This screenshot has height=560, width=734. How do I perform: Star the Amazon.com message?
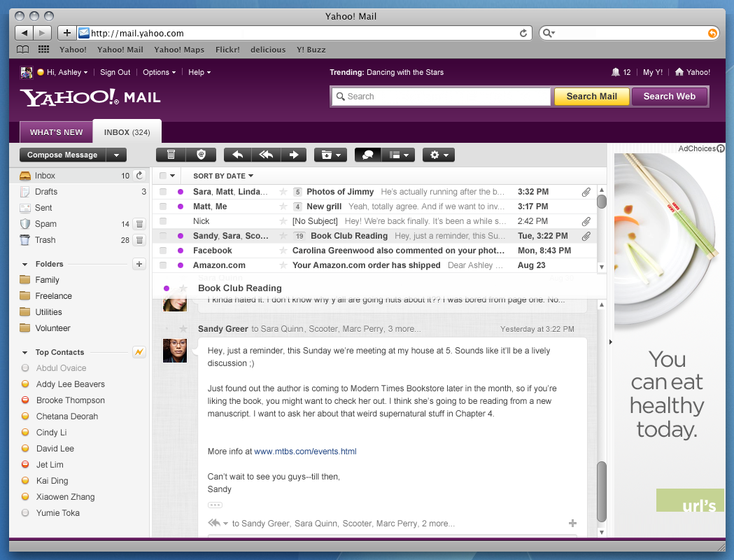point(283,265)
